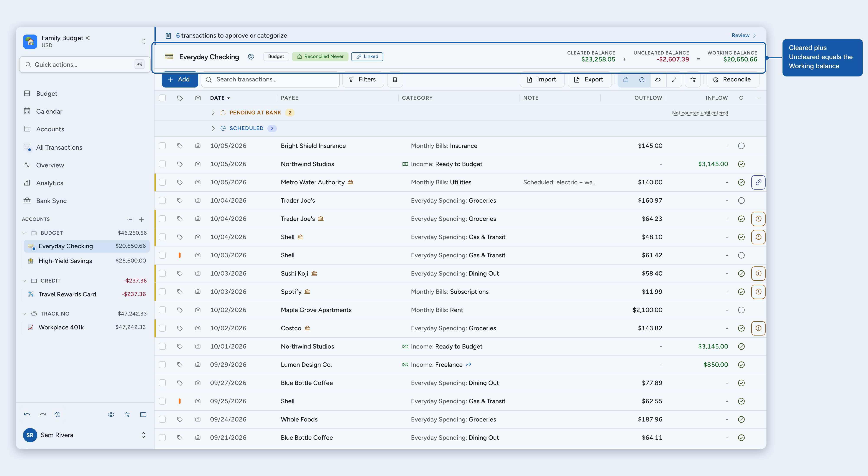Check the Maple Grove Apartments row checkbox
This screenshot has width=868, height=476.
click(x=162, y=310)
